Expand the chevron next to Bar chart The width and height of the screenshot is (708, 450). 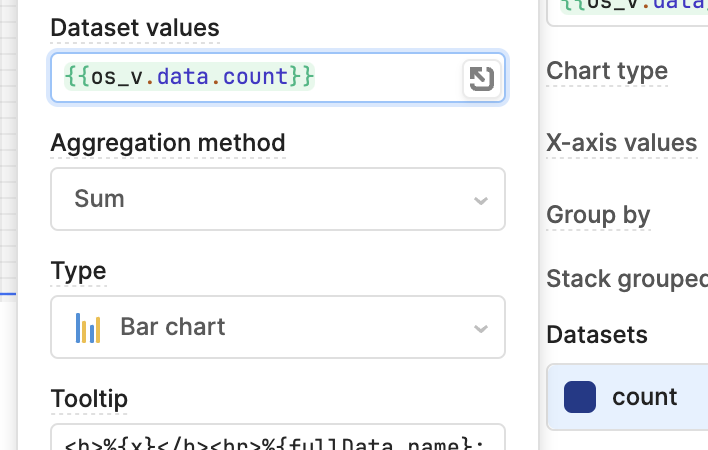point(481,328)
